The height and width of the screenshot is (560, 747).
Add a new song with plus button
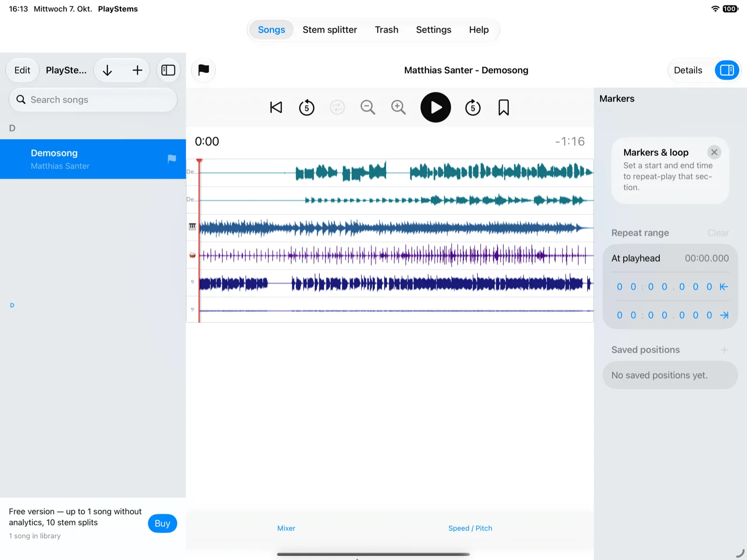click(137, 70)
